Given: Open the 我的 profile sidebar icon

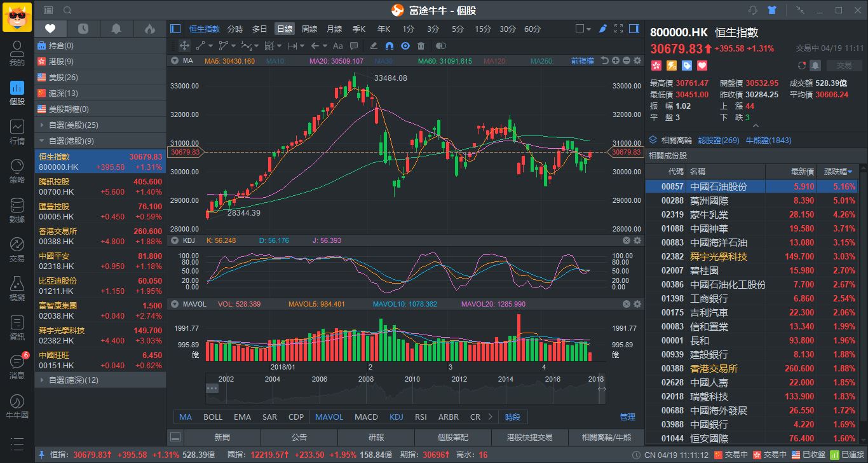Looking at the screenshot, I should click(x=17, y=55).
